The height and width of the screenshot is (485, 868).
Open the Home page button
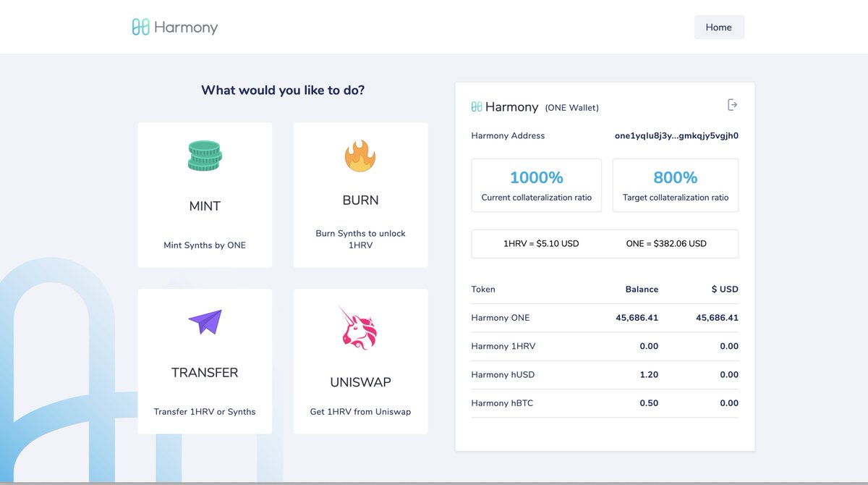click(x=719, y=28)
